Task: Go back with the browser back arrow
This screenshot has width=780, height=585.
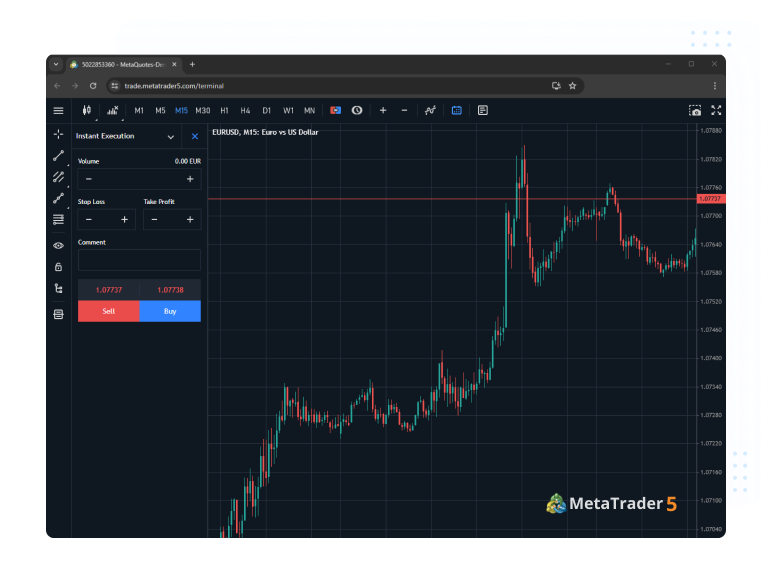Action: pos(57,86)
